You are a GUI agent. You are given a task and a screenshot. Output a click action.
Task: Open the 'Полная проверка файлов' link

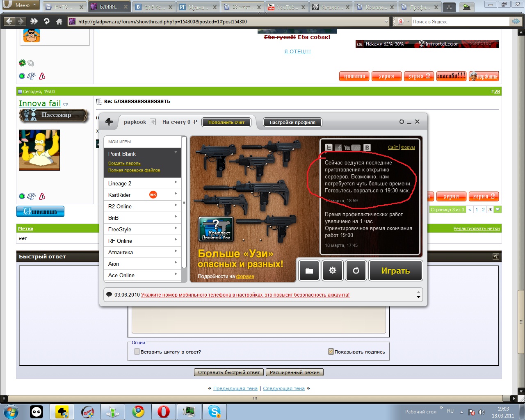(134, 170)
